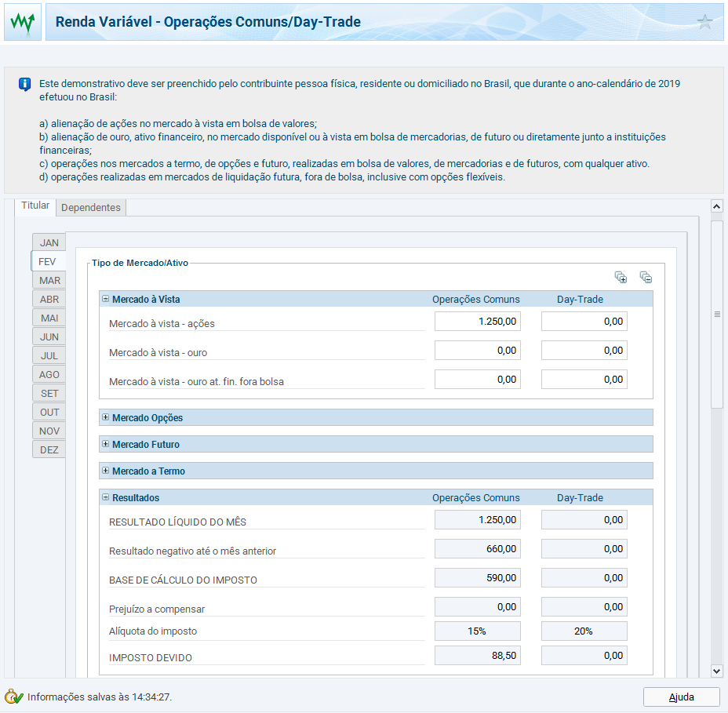Click the favorite star icon
Screen dimensions: 728x713
tap(705, 22)
